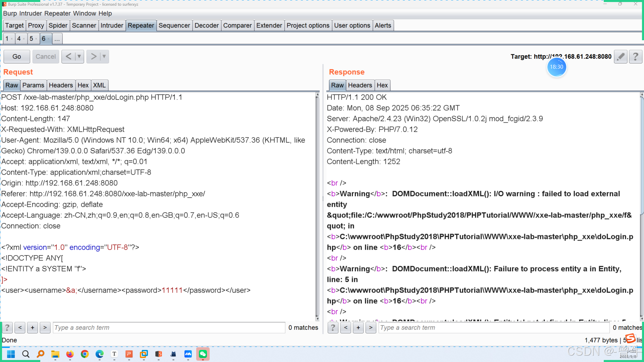Screen dimensions: 644x362
Task: Open the Window menu
Action: (x=85, y=13)
